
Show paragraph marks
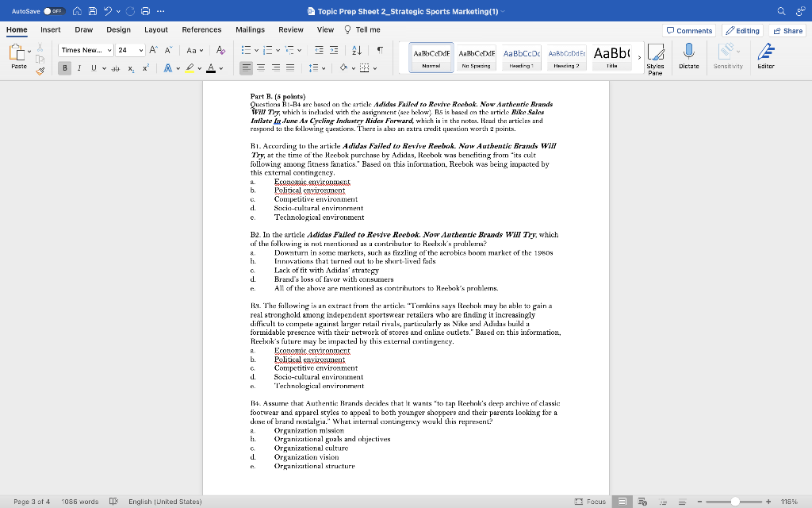(x=378, y=50)
